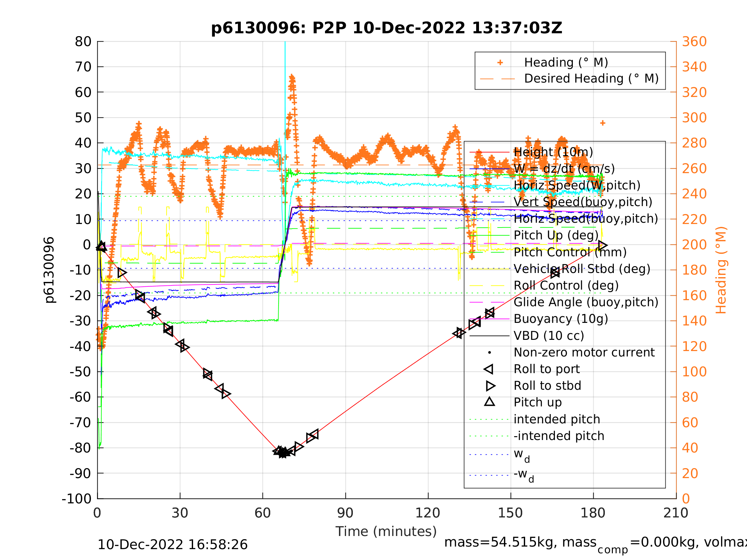Viewport: 747px width, 560px height.
Task: Click the x-axis tick label '210'
Action: tap(676, 513)
